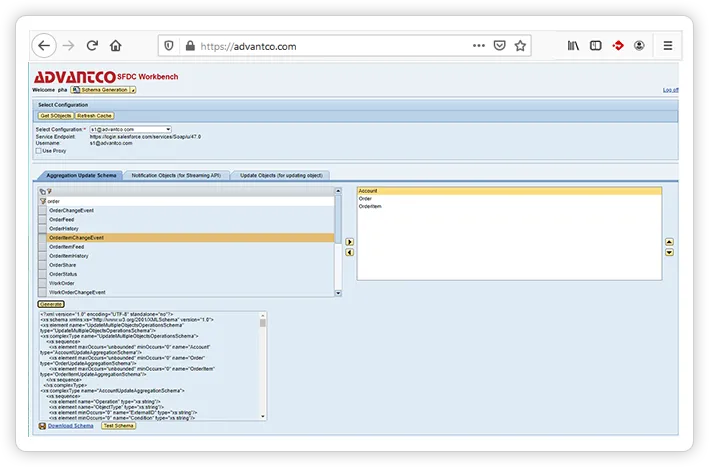
Task: Open the Select Configuration dropdown
Action: [130, 129]
